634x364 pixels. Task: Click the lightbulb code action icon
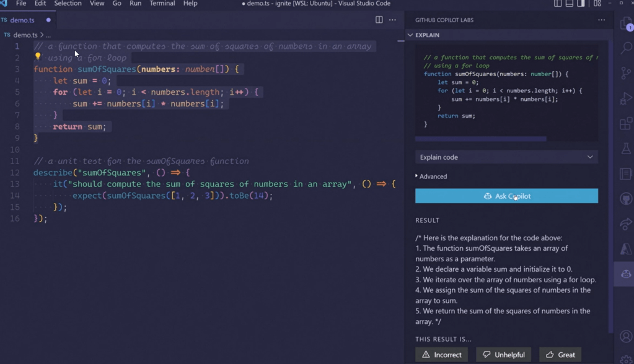click(38, 57)
